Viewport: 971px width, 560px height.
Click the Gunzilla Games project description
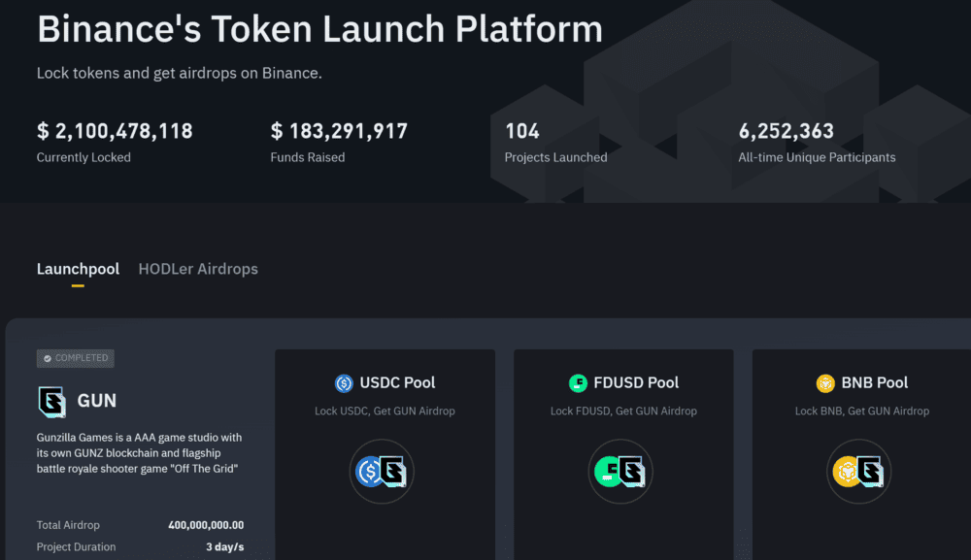(139, 453)
